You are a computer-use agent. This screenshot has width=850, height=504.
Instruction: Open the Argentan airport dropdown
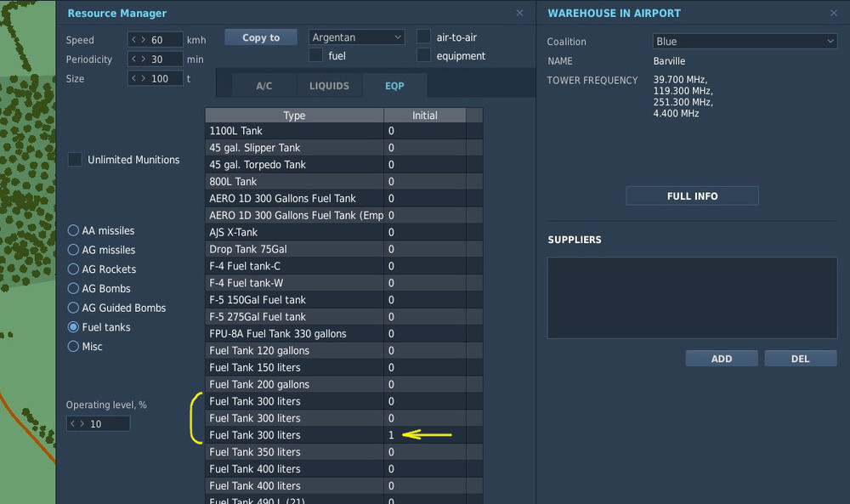[x=357, y=37]
